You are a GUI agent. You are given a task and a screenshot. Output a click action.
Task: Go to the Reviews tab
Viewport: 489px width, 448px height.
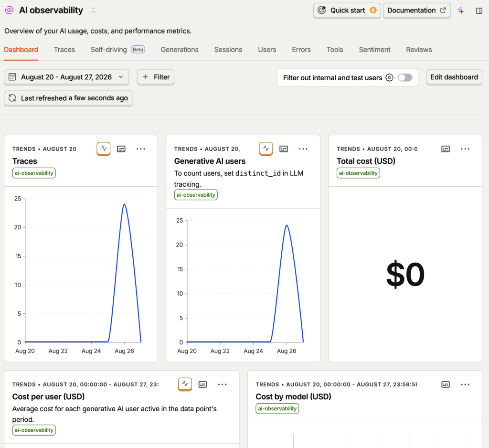coord(419,50)
